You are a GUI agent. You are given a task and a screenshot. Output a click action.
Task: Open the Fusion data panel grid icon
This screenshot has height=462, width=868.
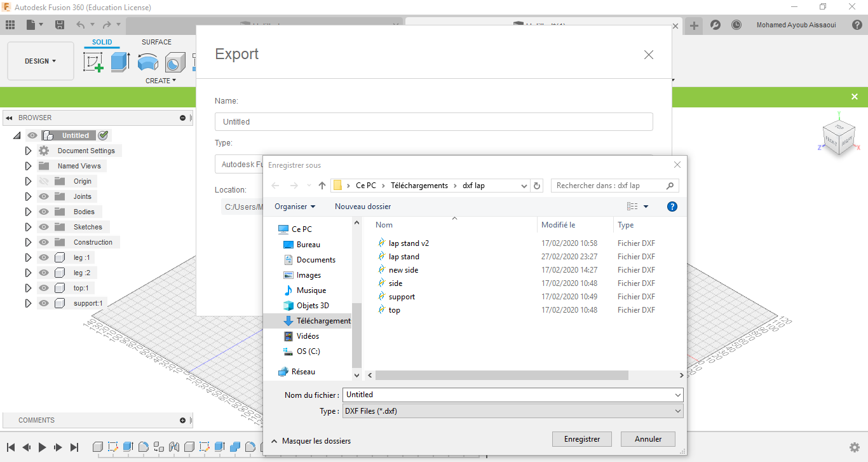(10, 25)
